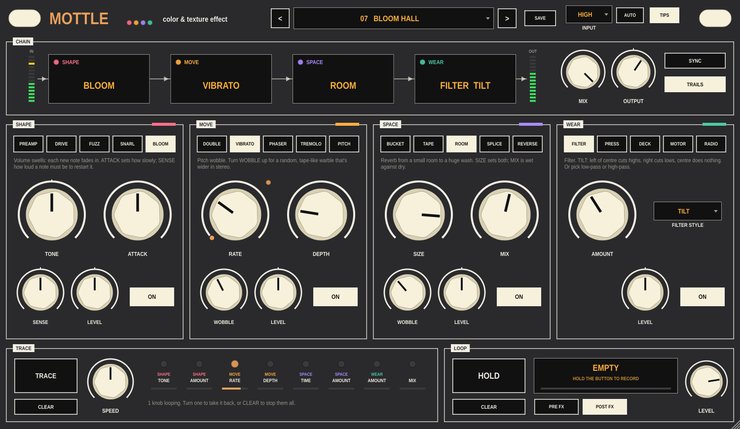
Task: Select the TAPE space mode
Action: point(429,144)
